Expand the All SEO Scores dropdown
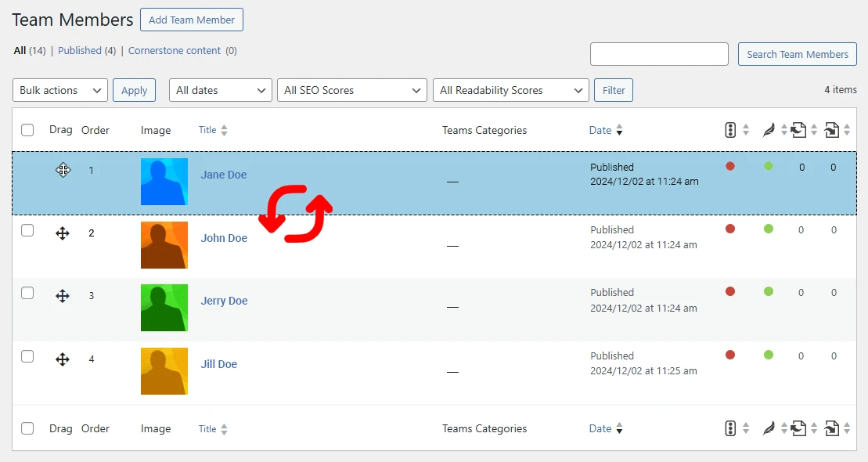Screen dimensions: 868x462 click(351, 90)
